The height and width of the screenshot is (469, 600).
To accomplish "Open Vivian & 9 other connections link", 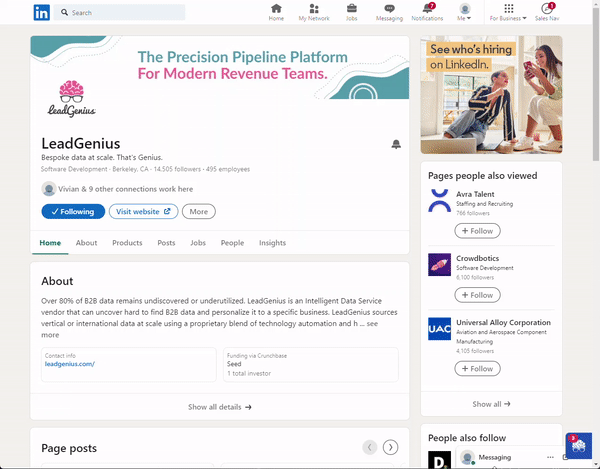I will coord(126,189).
